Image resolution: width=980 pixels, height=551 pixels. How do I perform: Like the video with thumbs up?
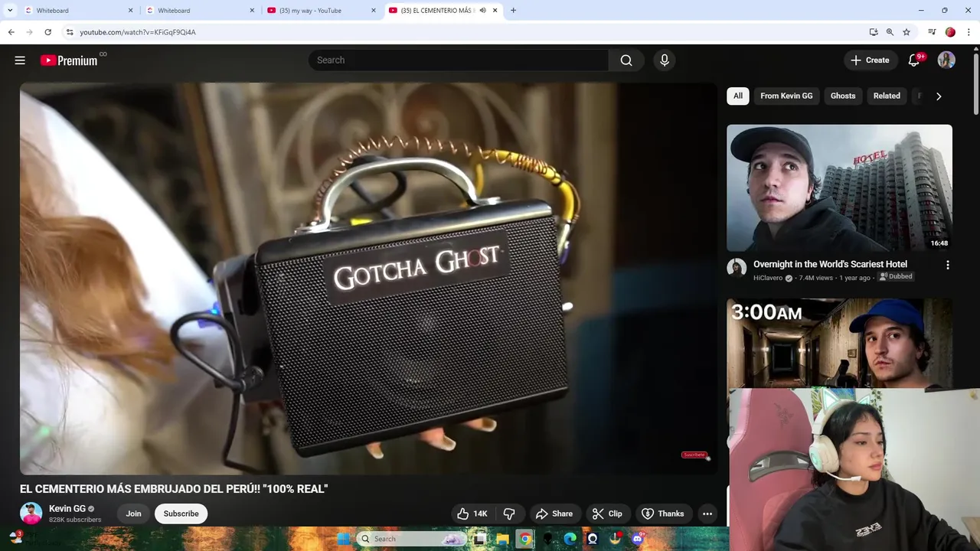coord(472,514)
